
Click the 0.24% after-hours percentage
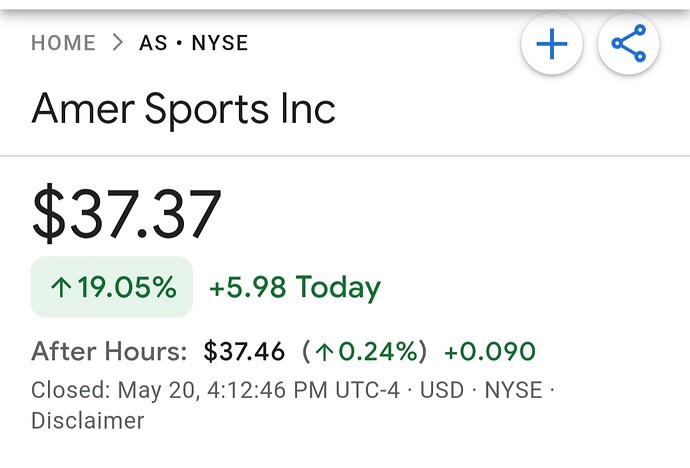(378, 351)
